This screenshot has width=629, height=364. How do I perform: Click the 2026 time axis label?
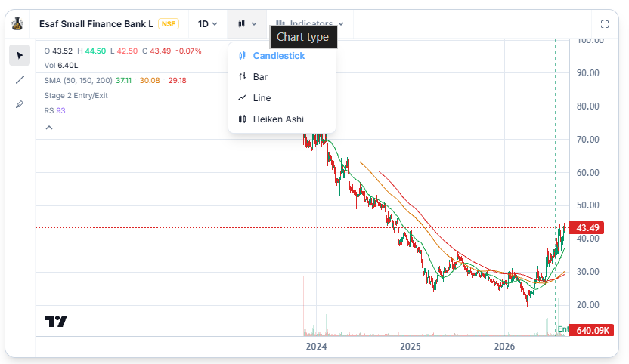(504, 347)
